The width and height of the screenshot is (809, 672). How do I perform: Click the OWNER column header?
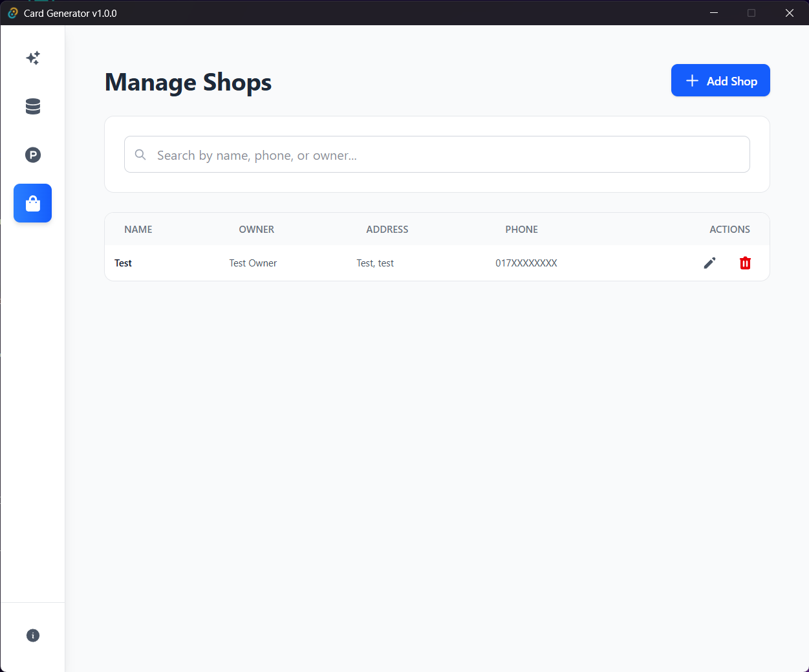click(256, 230)
